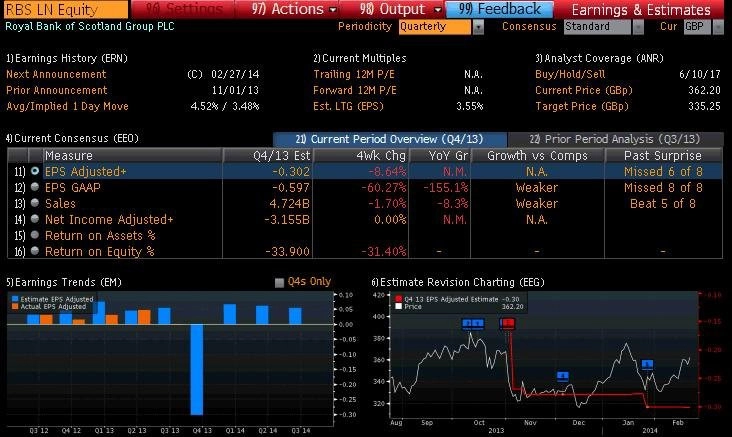Select the Return on Assets % radio button
The width and height of the screenshot is (732, 437).
35,235
